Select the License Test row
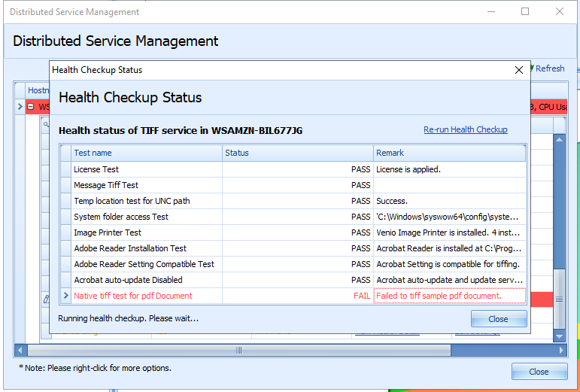The width and height of the screenshot is (580, 392). coord(293,169)
